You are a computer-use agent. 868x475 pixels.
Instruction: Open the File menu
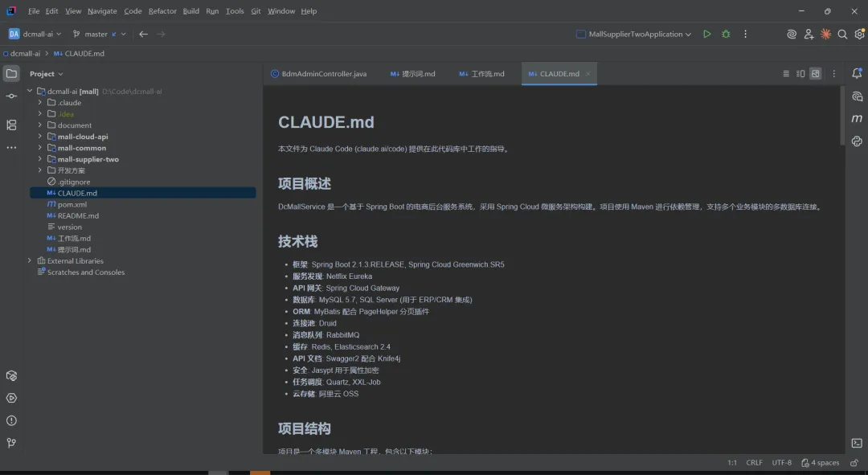(34, 11)
